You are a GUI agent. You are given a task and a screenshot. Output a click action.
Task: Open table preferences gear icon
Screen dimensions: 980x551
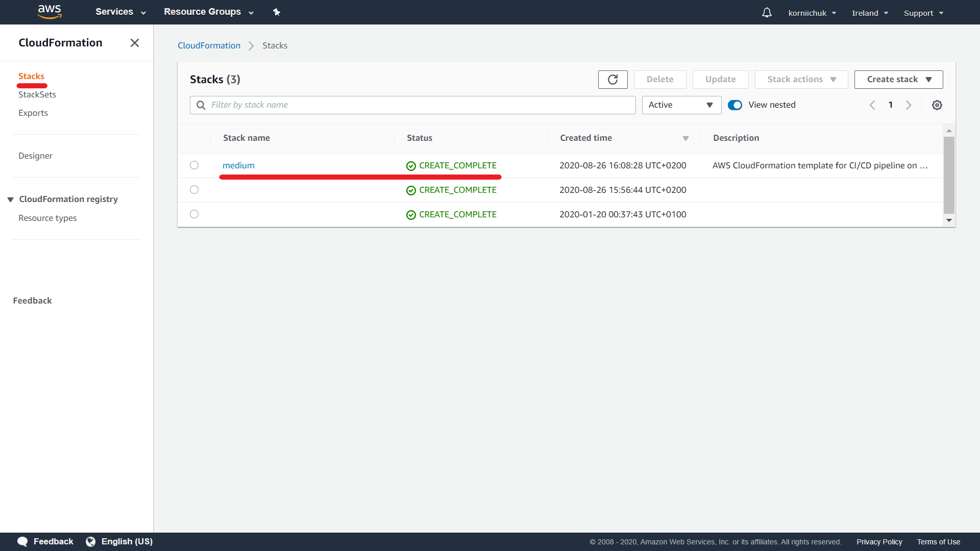[937, 105]
